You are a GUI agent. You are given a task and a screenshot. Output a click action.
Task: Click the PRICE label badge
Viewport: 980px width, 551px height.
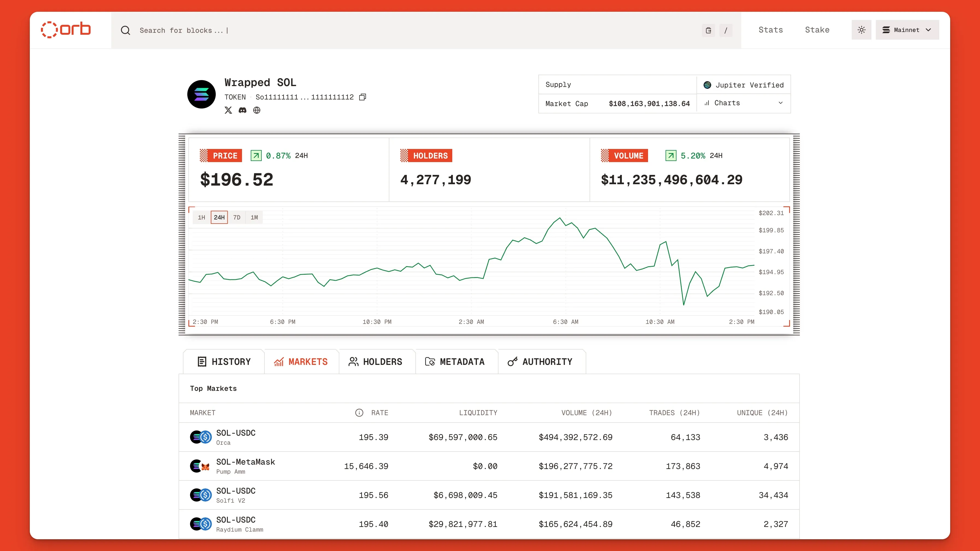(x=221, y=156)
